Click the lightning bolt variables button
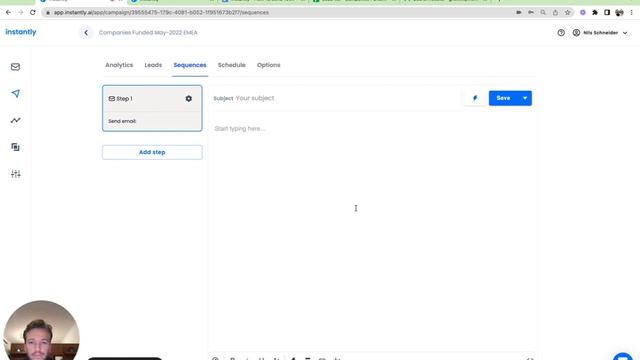Image resolution: width=640 pixels, height=360 pixels. pos(475,98)
